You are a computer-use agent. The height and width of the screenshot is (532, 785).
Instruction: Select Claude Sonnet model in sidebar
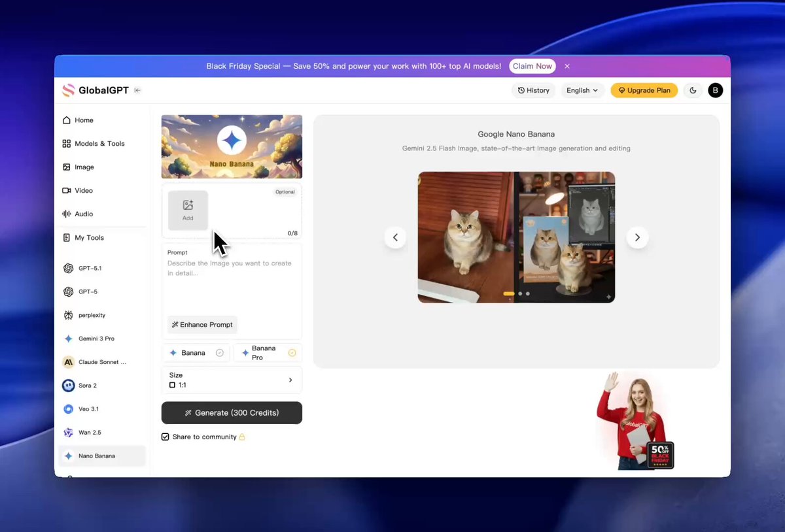[x=102, y=362]
